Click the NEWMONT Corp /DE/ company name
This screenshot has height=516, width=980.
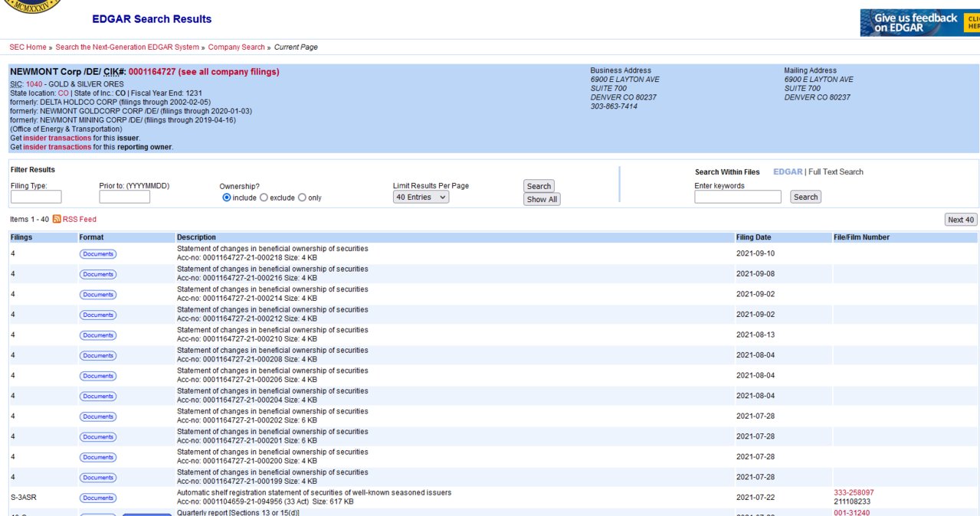pyautogui.click(x=55, y=72)
